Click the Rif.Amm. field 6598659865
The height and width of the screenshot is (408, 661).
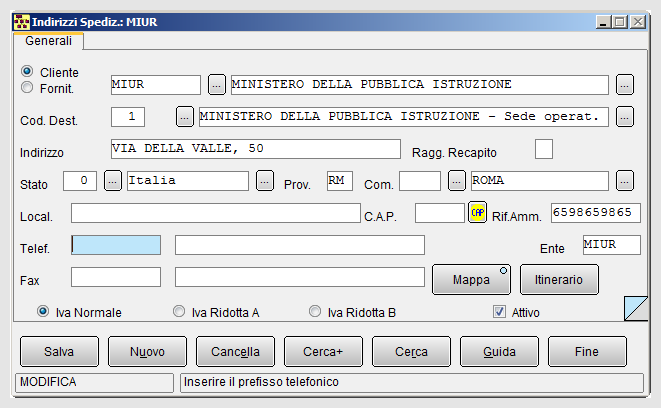(596, 213)
